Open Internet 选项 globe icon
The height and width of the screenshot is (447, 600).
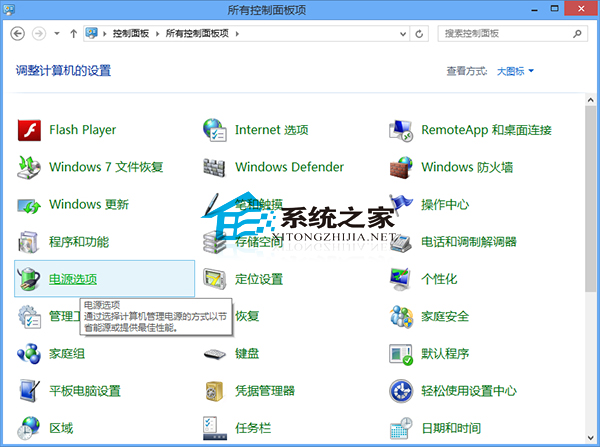[x=215, y=130]
